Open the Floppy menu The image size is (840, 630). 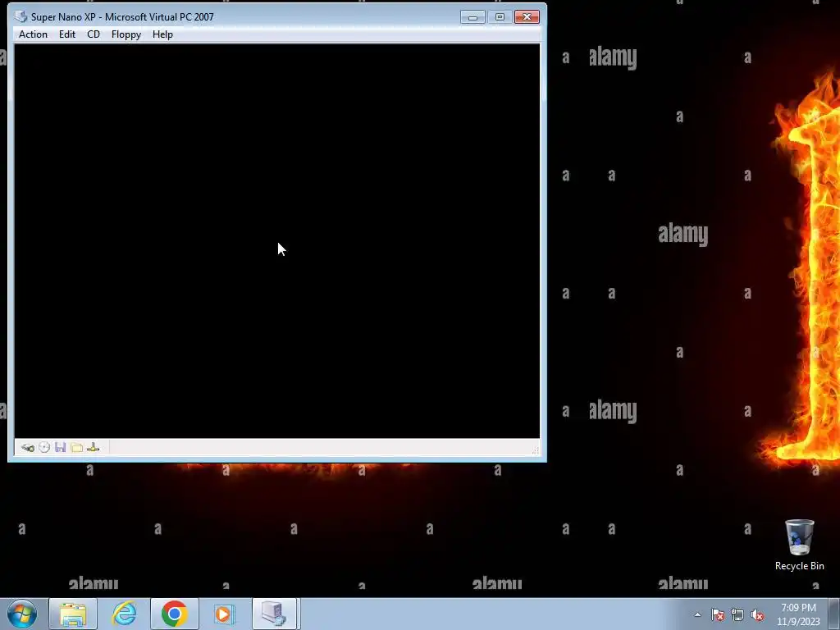click(126, 34)
